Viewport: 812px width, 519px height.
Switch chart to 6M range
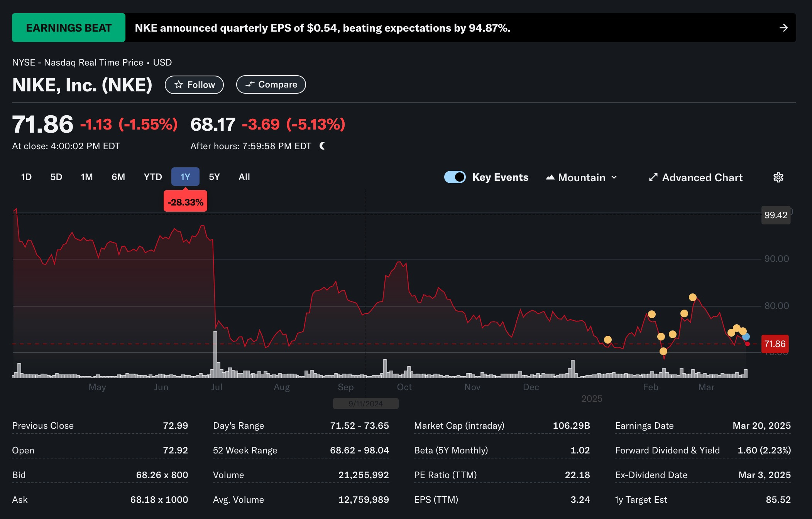coord(118,177)
